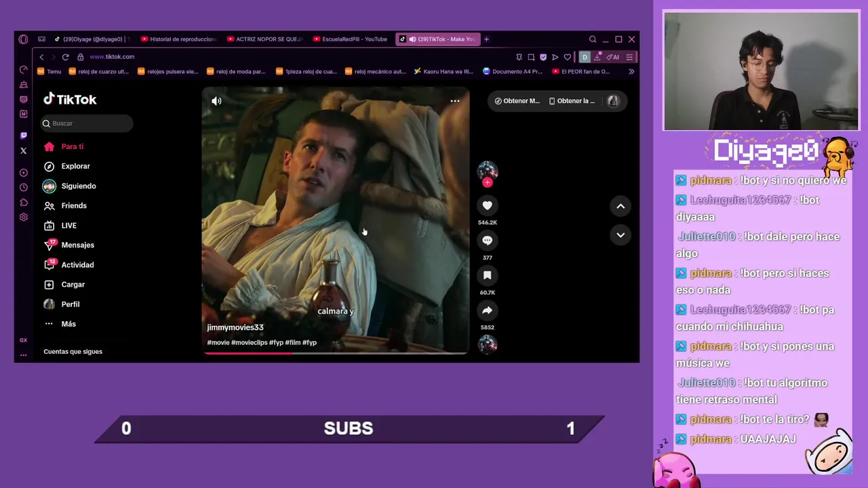Open the three-dot video options menu
The image size is (868, 488).
455,101
